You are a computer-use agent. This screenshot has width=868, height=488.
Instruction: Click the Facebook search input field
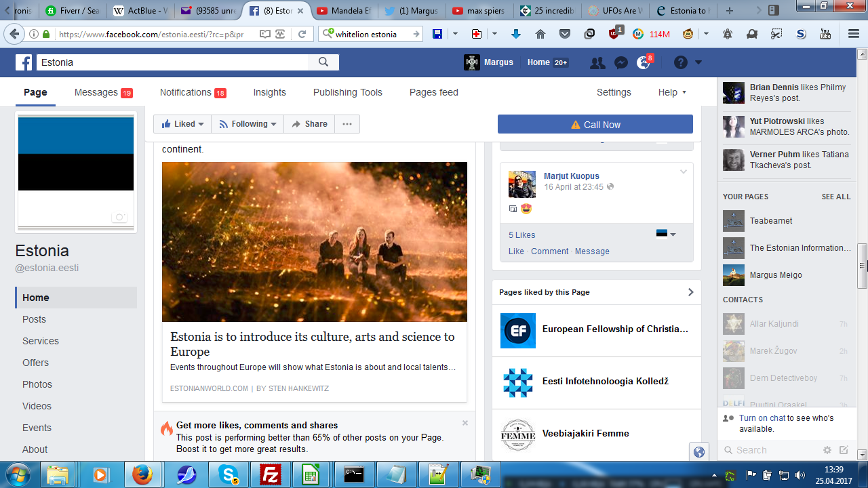tap(172, 62)
